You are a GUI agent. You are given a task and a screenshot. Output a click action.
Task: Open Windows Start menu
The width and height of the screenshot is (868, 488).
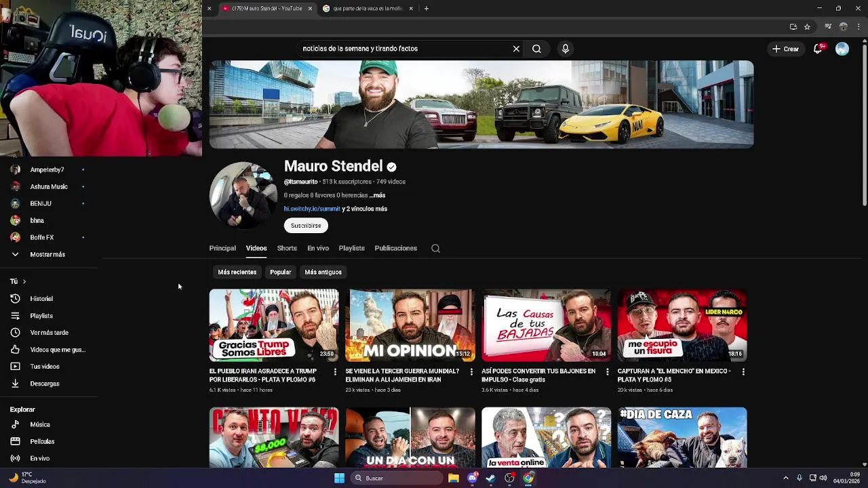pyautogui.click(x=339, y=478)
